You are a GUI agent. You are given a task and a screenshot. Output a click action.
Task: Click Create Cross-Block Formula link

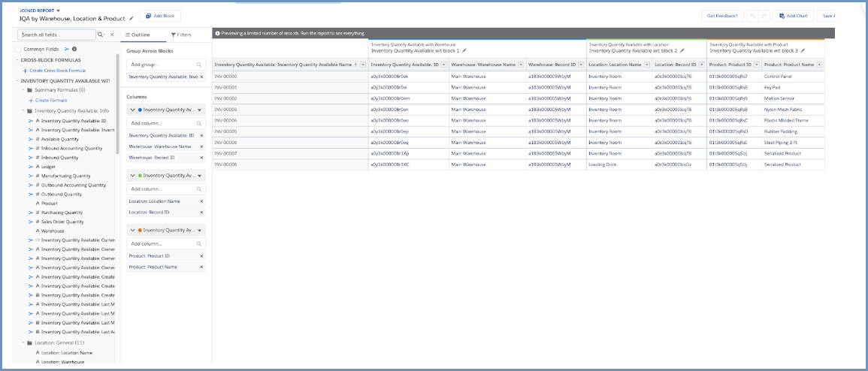(55, 70)
